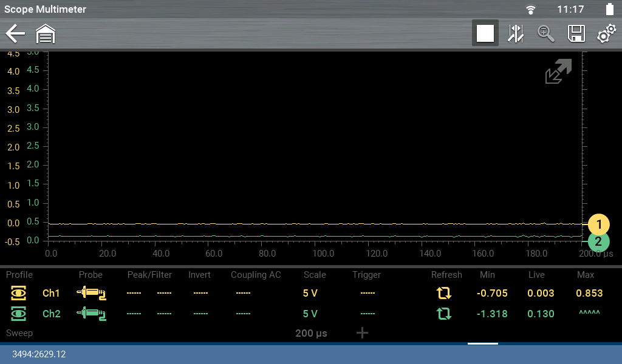Screen dimensions: 622x364
Task: Save the waveform with floppy disk icon
Action: click(x=576, y=33)
